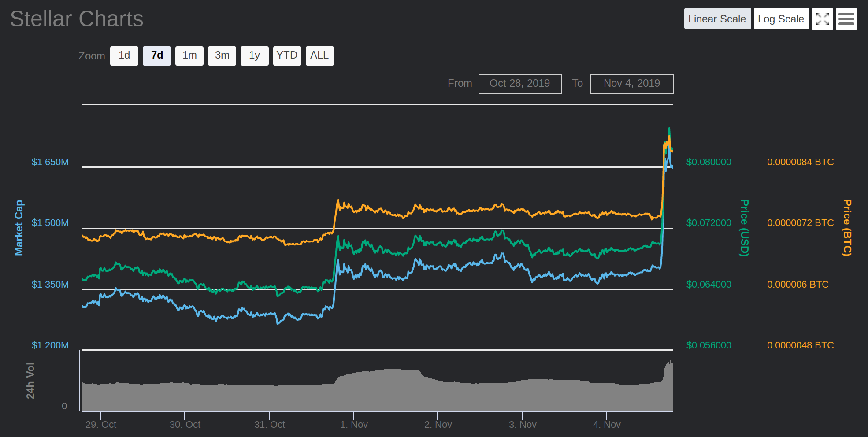Show ALL time chart range
The image size is (868, 437).
click(320, 56)
